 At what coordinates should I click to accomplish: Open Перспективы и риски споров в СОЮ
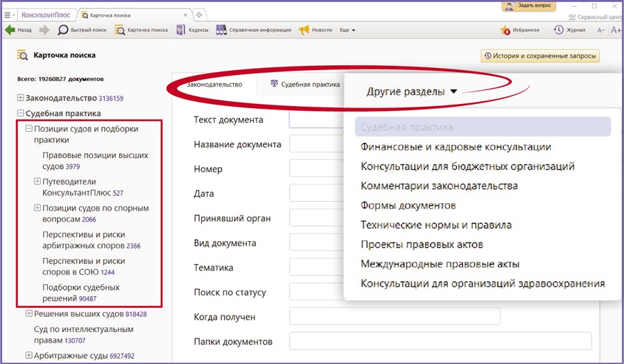click(84, 266)
